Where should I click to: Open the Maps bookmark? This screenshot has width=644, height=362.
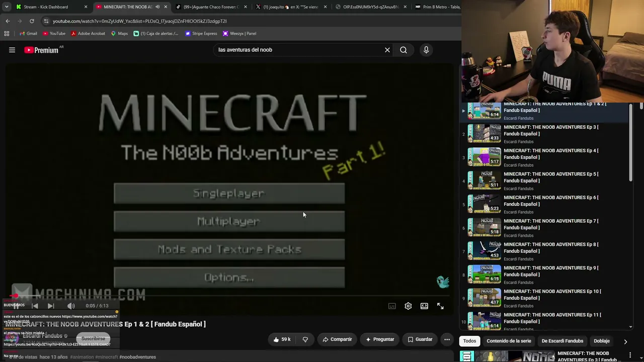pos(119,34)
